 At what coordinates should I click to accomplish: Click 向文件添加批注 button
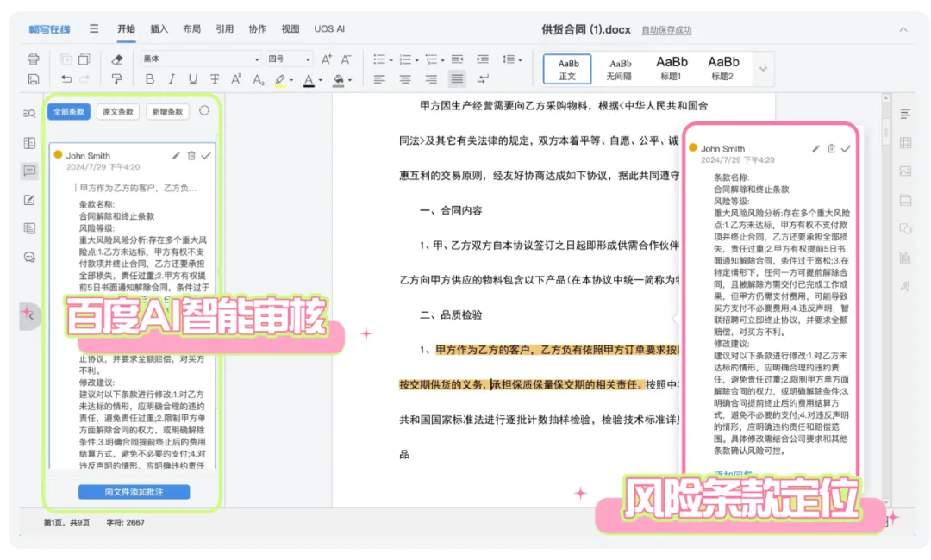pyautogui.click(x=134, y=492)
